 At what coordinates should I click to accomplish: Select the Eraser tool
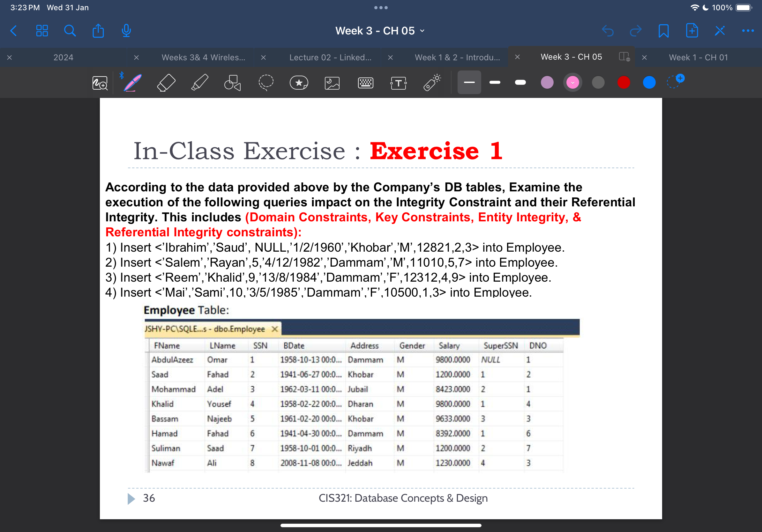tap(166, 83)
